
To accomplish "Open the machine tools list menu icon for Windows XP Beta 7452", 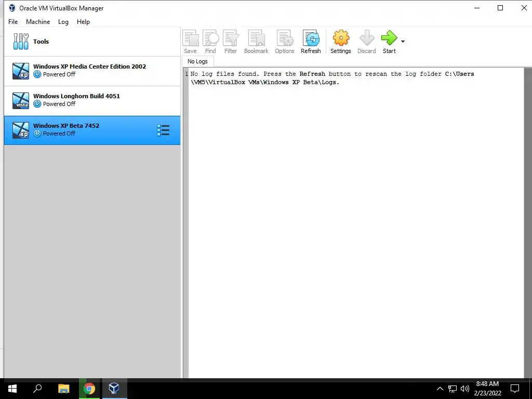I will pos(163,130).
